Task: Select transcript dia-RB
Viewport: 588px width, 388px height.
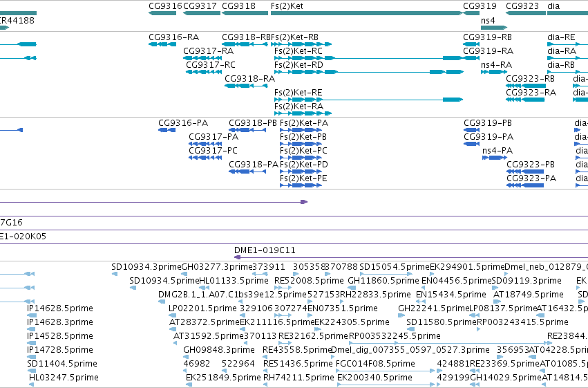Action: tap(568, 72)
